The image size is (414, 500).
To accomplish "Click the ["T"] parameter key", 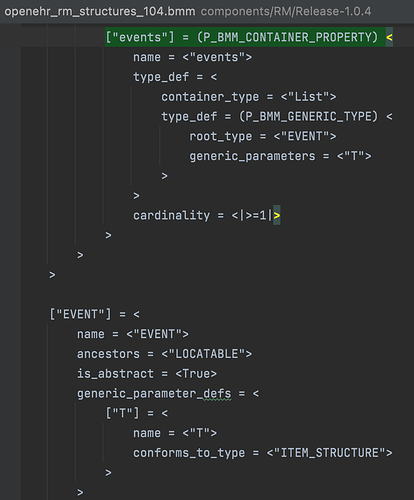I will (122, 413).
